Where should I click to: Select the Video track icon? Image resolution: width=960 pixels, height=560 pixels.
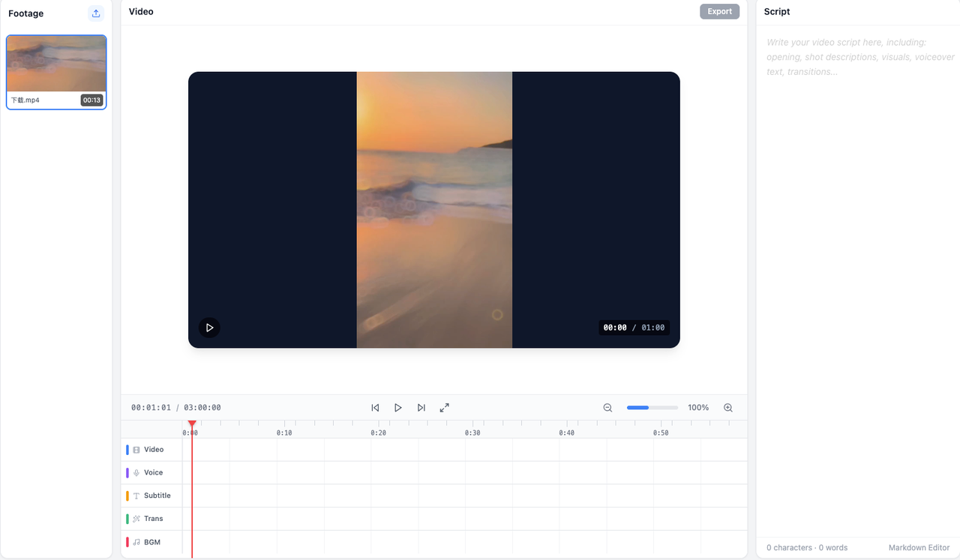(135, 449)
